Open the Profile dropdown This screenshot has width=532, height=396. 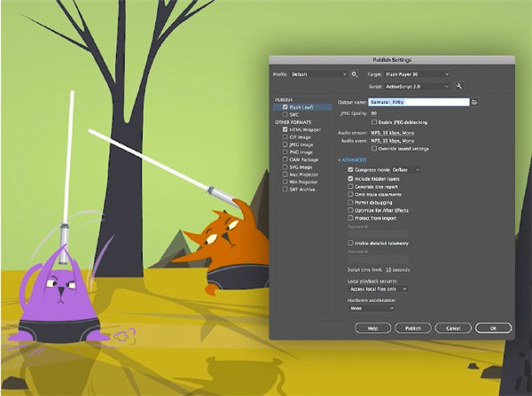coord(319,74)
